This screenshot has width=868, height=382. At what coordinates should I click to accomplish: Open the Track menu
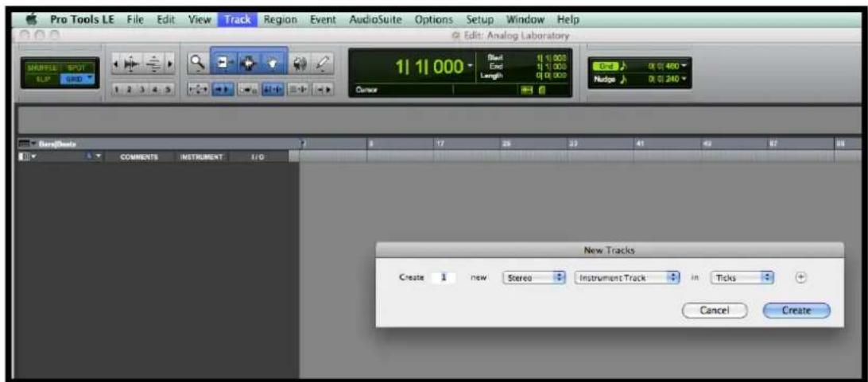238,19
